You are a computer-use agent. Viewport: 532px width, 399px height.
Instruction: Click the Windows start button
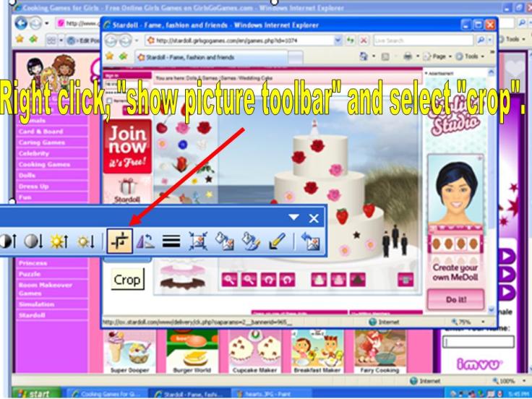point(36,393)
